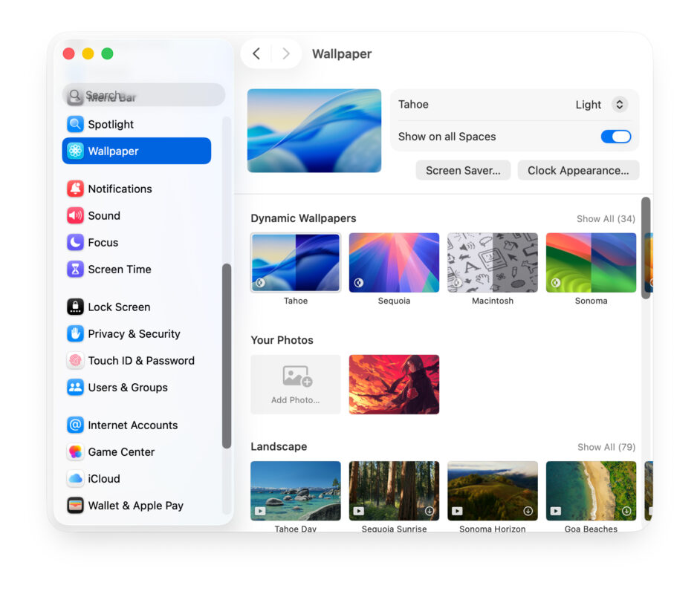Screen dimensions: 700x594
Task: Click the Internet Accounts @ icon
Action: [75, 425]
